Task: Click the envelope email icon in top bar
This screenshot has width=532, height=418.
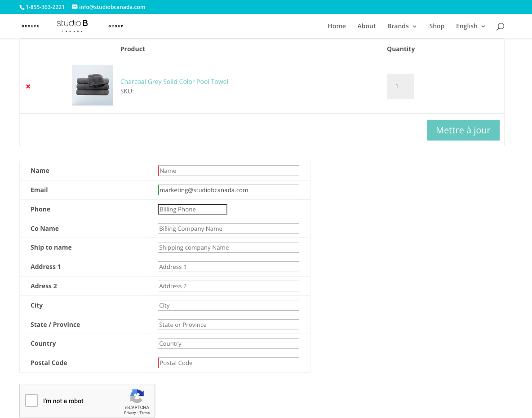Action: coord(75,7)
